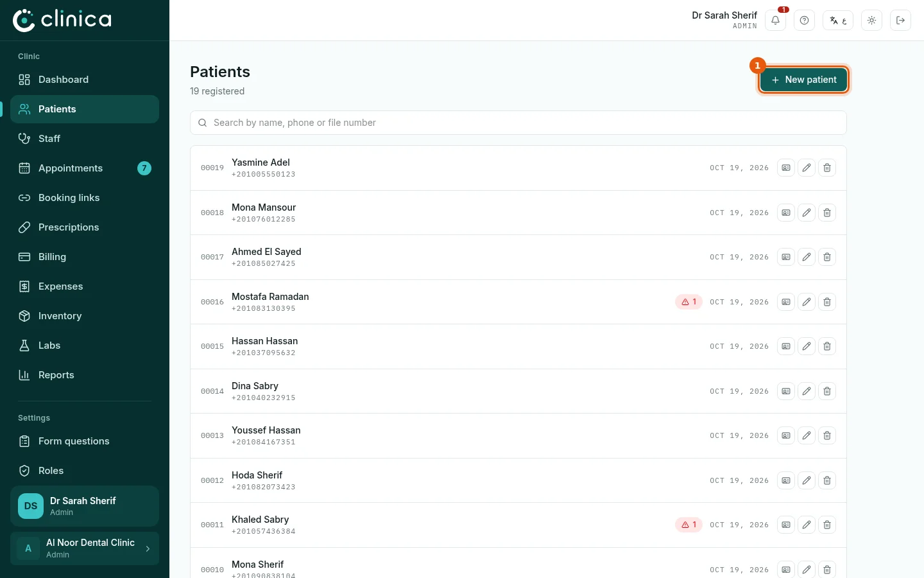Delete Mona Mansour with the trash icon
Screen dimensions: 924x578
tap(827, 213)
